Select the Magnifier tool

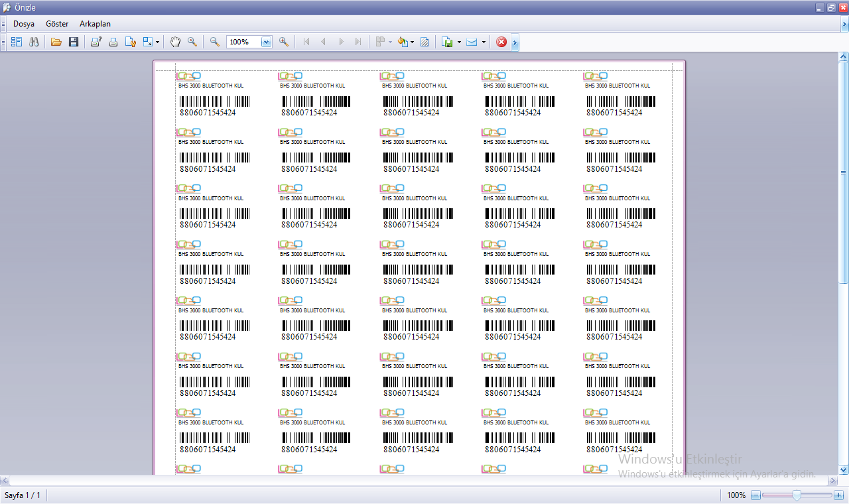click(192, 42)
